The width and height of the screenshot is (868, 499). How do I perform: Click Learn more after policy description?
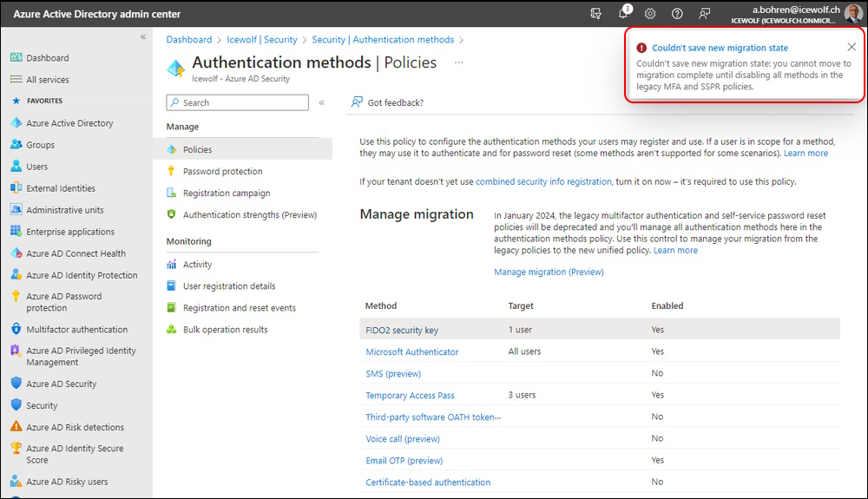tap(806, 154)
